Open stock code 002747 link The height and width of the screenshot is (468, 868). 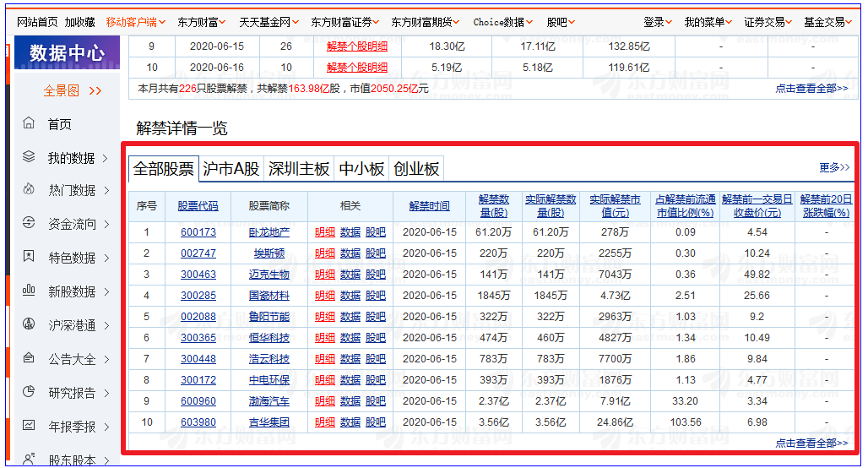198,253
